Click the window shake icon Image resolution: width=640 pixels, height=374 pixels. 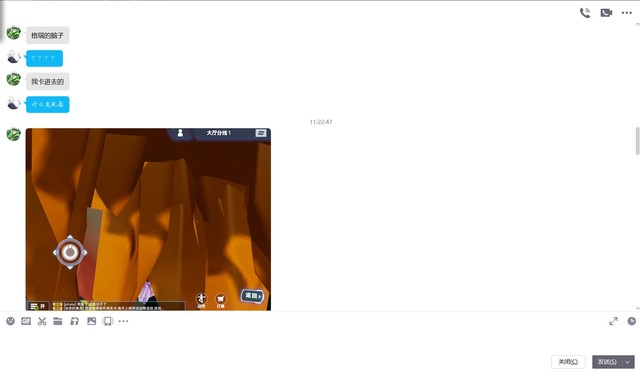pos(108,321)
